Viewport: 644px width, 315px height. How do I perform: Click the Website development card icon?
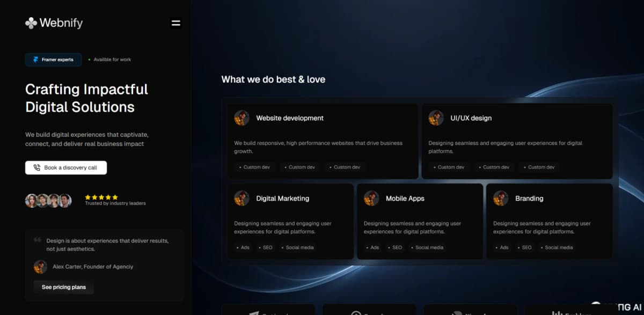tap(241, 118)
